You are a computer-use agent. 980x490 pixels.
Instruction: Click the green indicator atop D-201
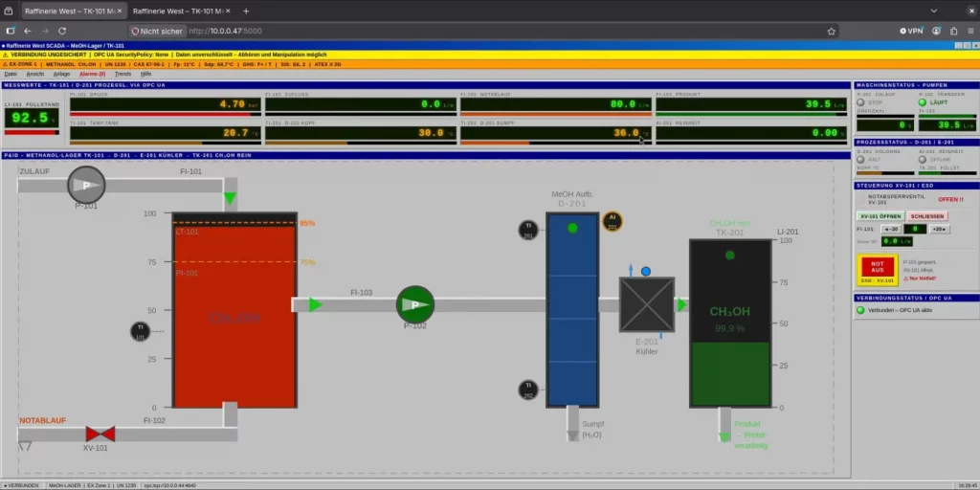click(572, 228)
